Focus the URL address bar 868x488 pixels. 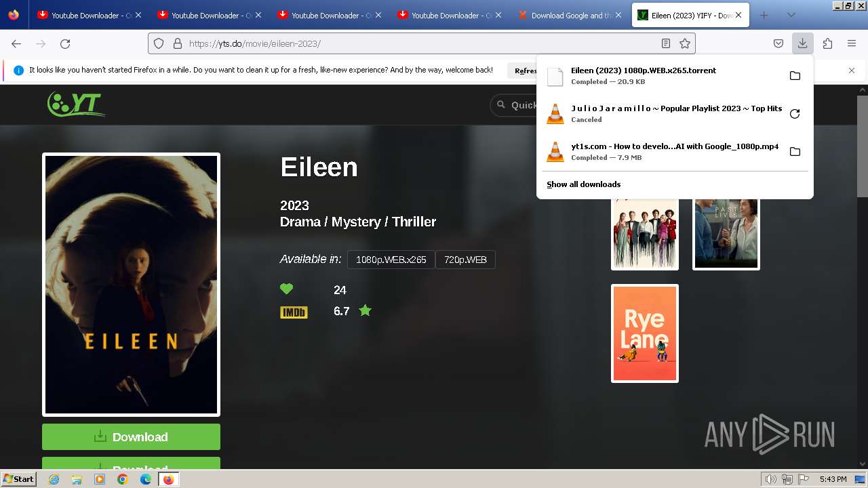pos(420,43)
